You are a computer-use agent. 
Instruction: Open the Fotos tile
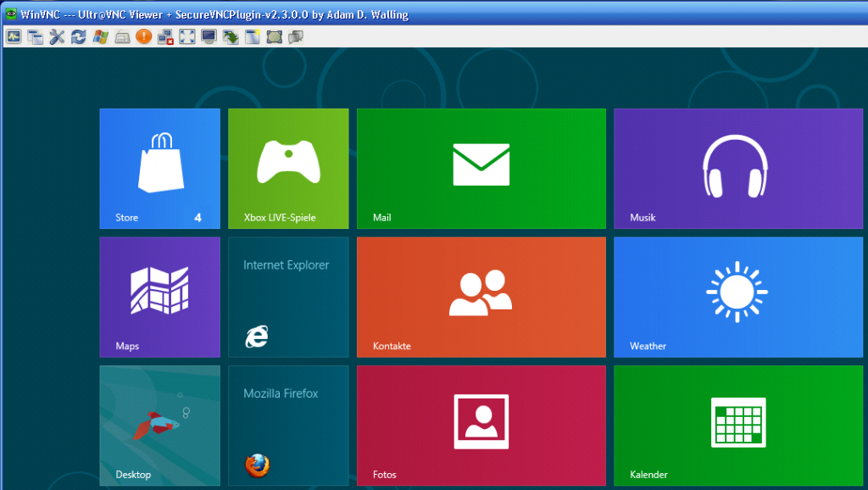(x=481, y=426)
